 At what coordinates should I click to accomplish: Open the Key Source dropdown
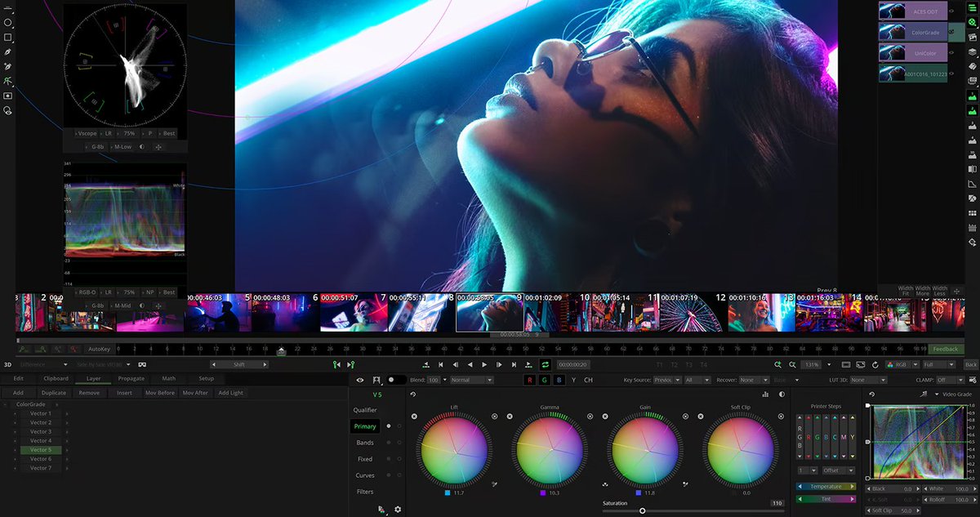tap(666, 380)
